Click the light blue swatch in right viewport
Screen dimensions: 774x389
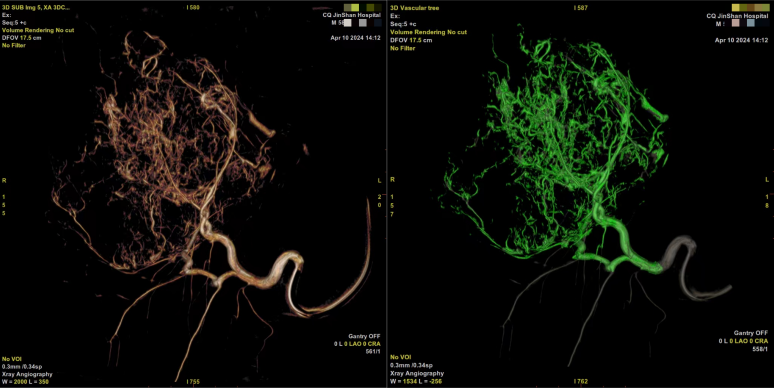(x=750, y=23)
